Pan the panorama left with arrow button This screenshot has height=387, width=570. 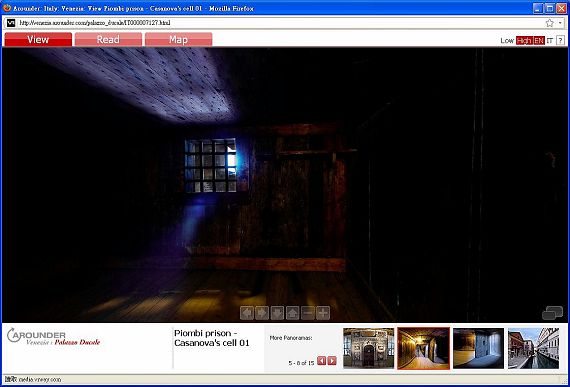(247, 313)
